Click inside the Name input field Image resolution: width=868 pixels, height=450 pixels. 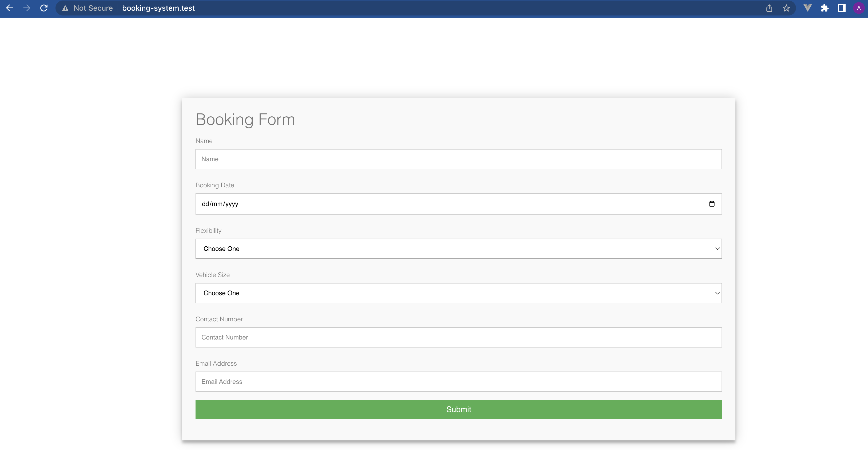pyautogui.click(x=458, y=159)
